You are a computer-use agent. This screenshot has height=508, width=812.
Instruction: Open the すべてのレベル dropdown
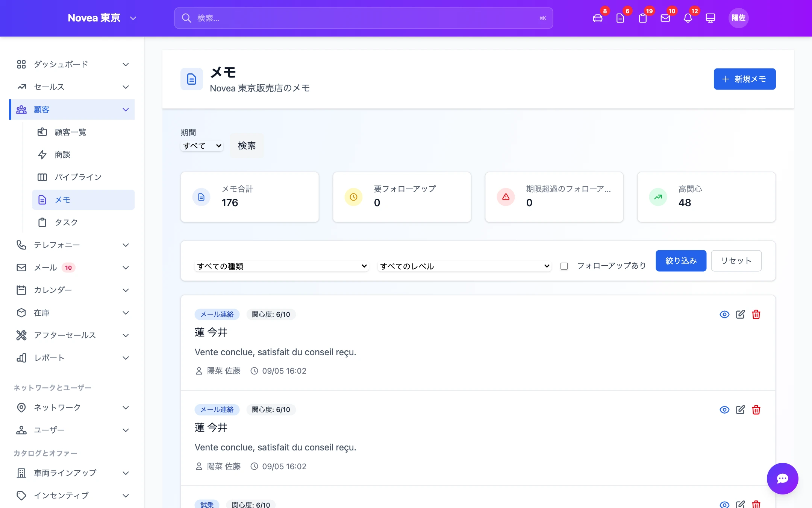pos(465,266)
